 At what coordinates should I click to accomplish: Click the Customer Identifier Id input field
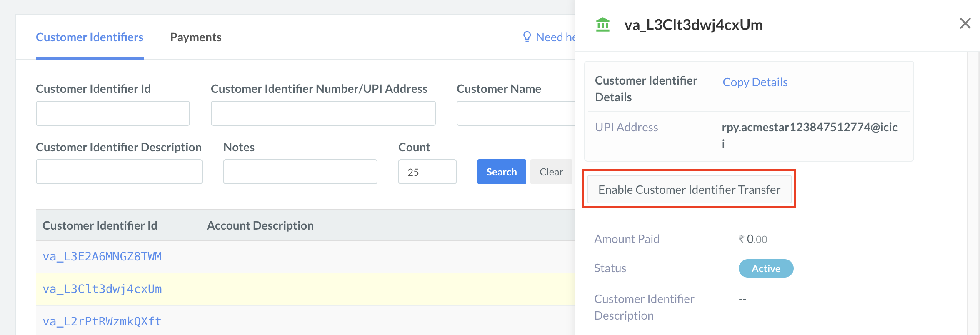click(x=113, y=113)
